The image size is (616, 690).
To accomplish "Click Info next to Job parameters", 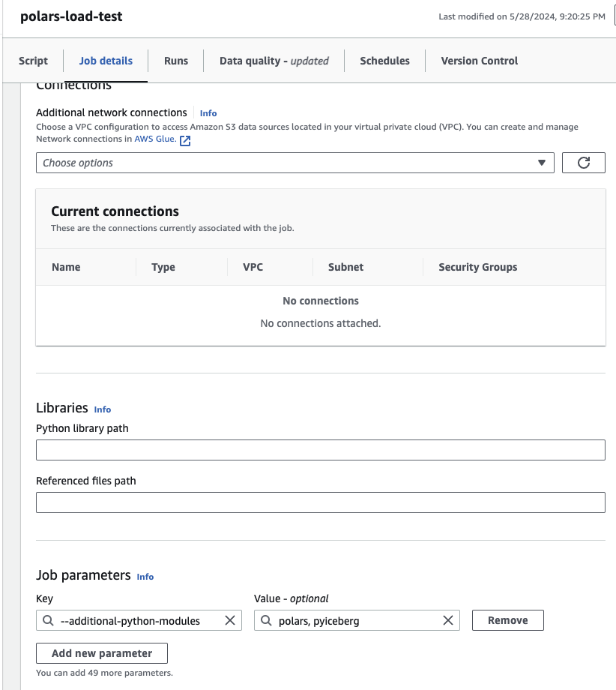I will [x=145, y=577].
